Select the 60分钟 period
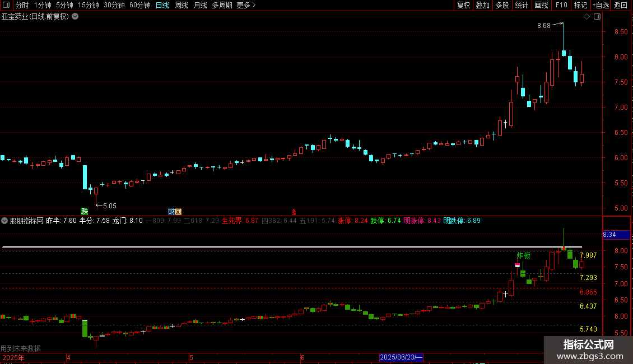This screenshot has width=633, height=364. tap(139, 5)
